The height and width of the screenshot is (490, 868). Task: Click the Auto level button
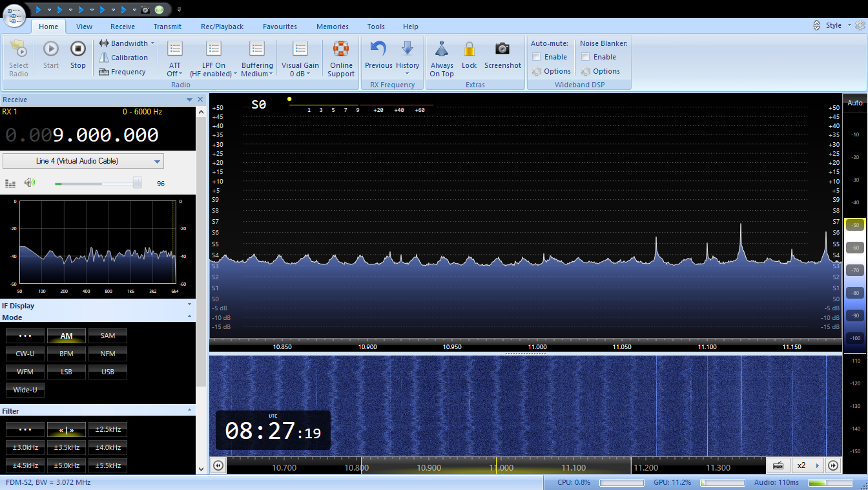tap(854, 103)
